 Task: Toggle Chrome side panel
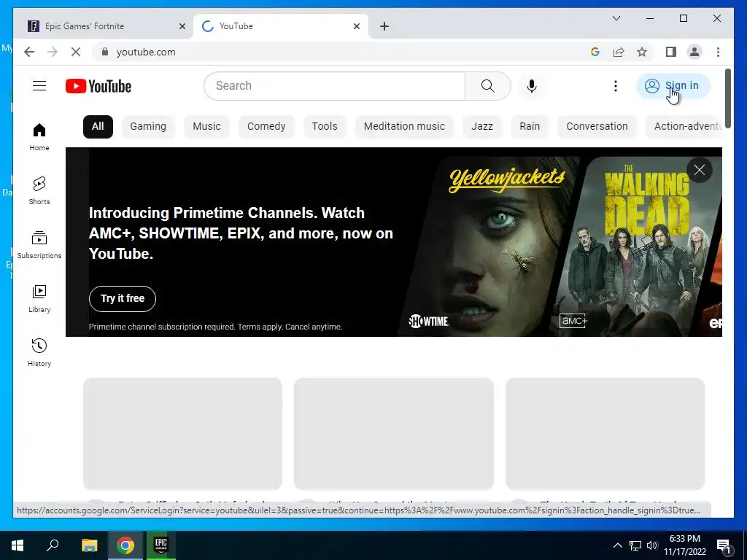click(671, 52)
